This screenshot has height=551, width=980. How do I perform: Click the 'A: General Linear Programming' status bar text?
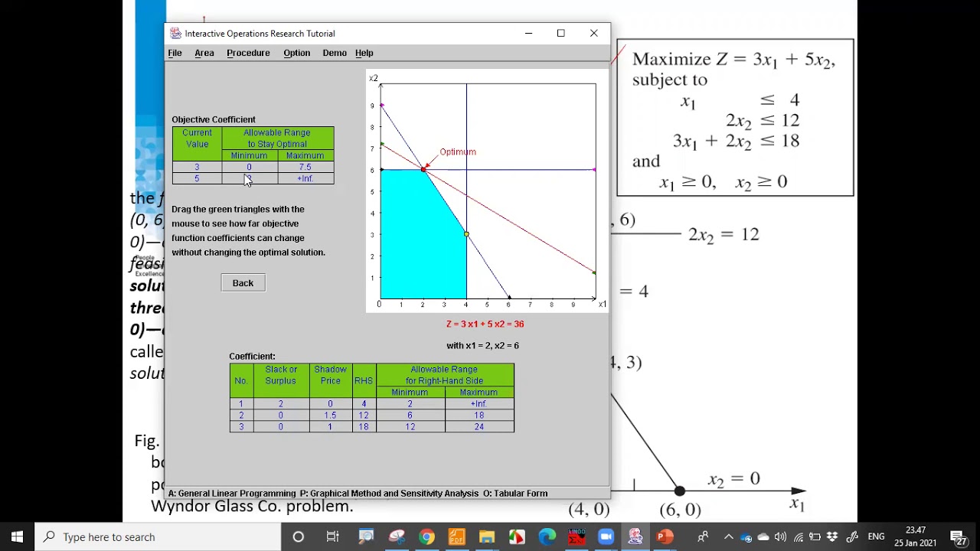(232, 494)
